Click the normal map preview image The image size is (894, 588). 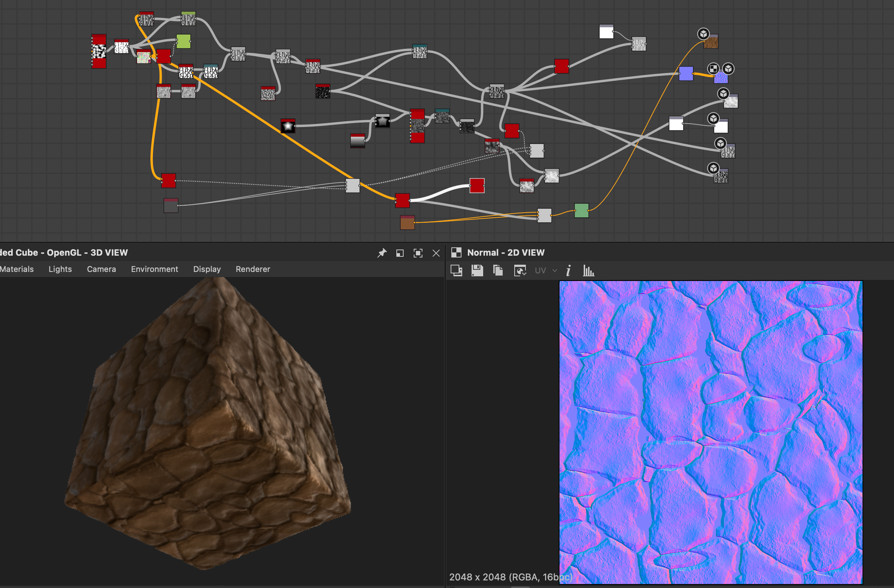point(711,432)
